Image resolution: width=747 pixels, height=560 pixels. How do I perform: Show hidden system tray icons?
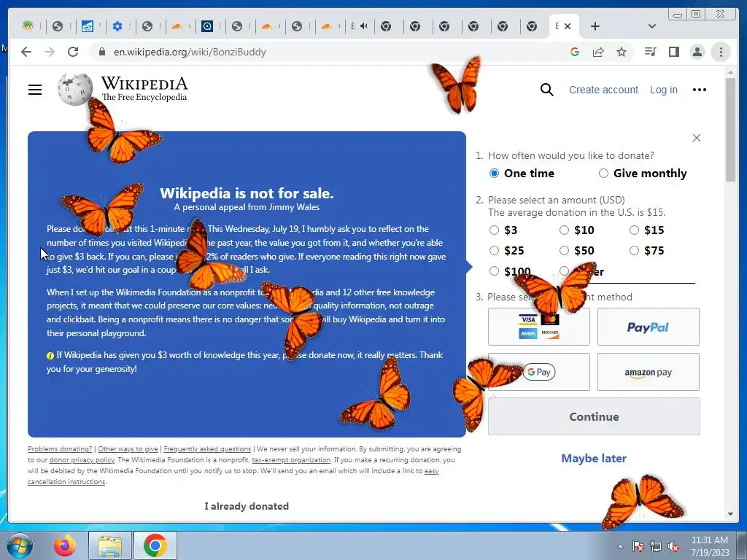(x=620, y=546)
